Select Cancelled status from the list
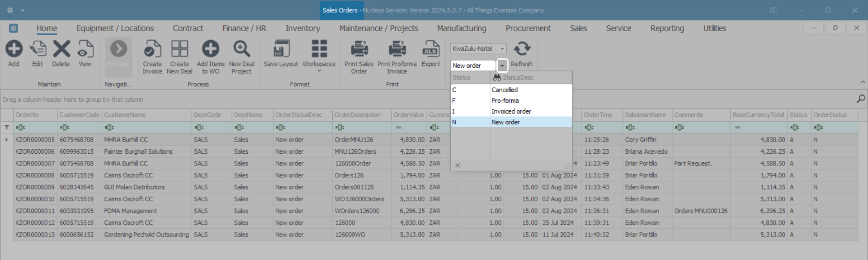 pos(505,90)
